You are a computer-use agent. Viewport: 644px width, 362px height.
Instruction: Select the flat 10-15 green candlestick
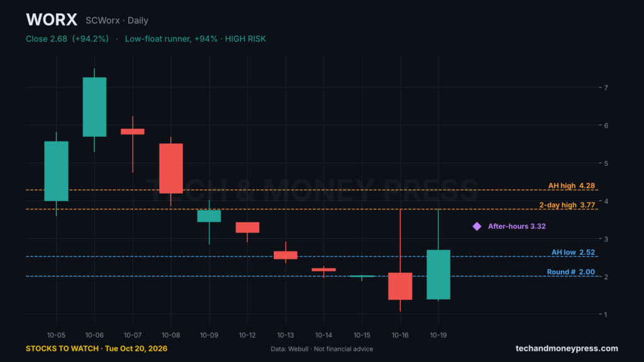362,277
